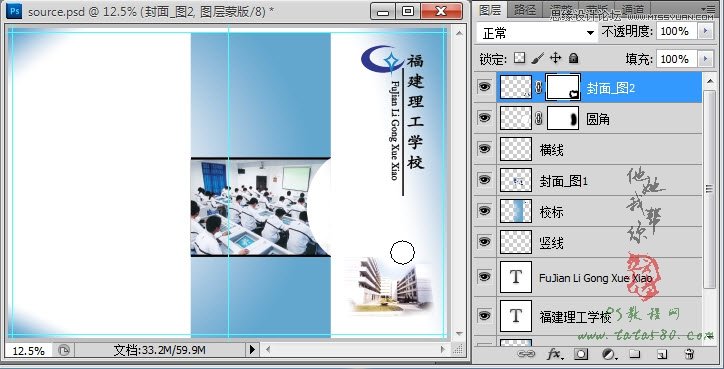Toggle visibility of 横线 layer

[x=484, y=148]
